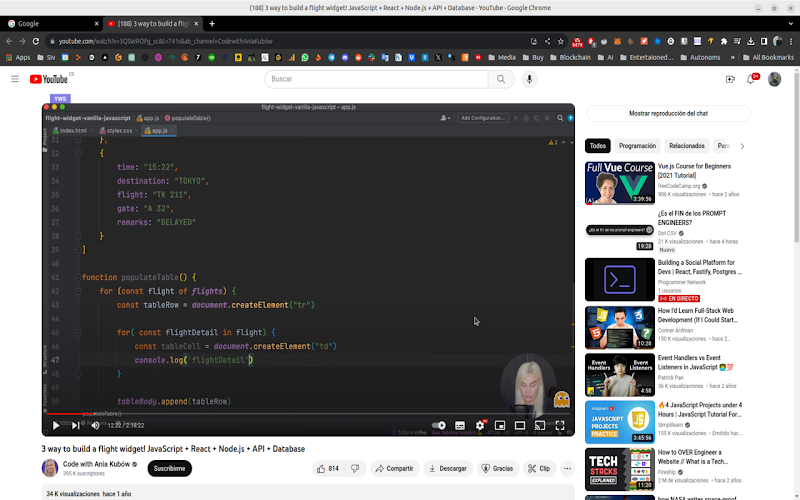The image size is (800, 500).
Task: Dislike the video
Action: (356, 468)
